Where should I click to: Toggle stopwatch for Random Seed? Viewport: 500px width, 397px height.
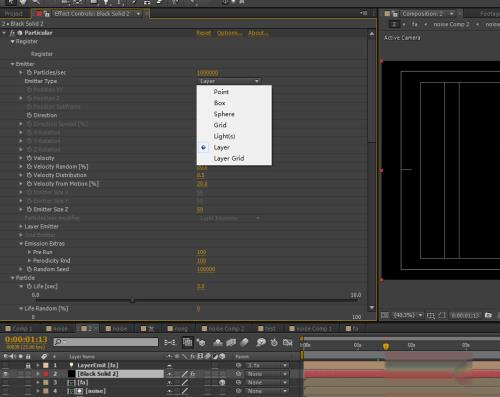pos(29,269)
